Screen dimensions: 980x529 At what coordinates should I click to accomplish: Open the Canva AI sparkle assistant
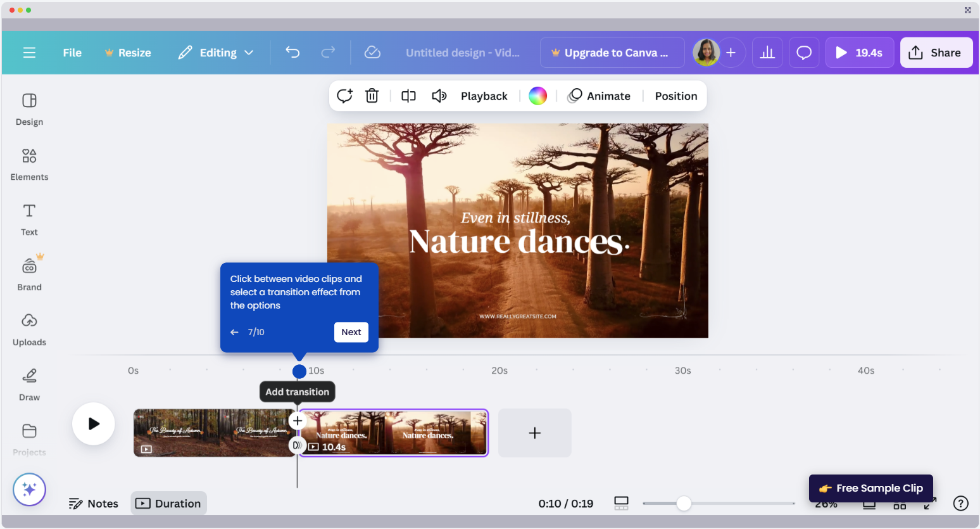tap(29, 489)
